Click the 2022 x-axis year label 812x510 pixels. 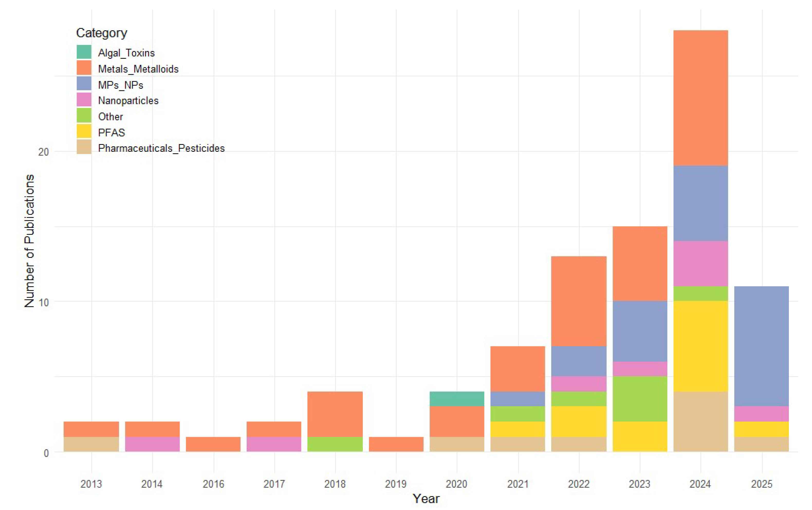(579, 484)
